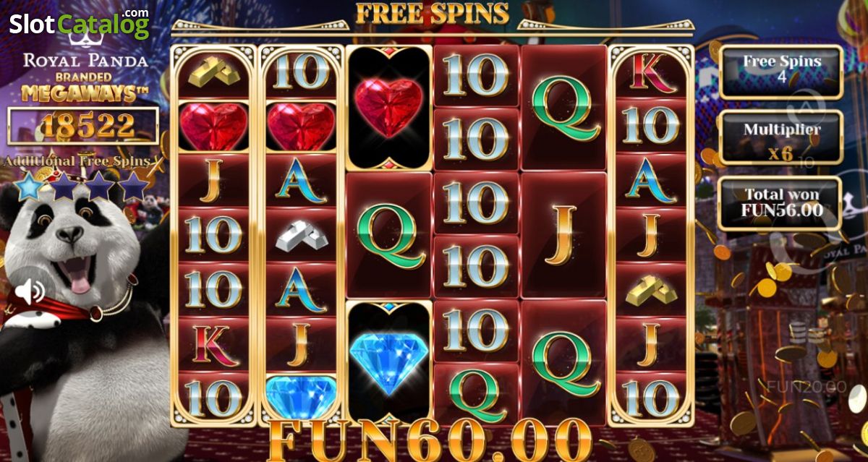Select the gold bars symbol on sixth reel
Viewport: 868px width, 462px height.
tap(650, 288)
